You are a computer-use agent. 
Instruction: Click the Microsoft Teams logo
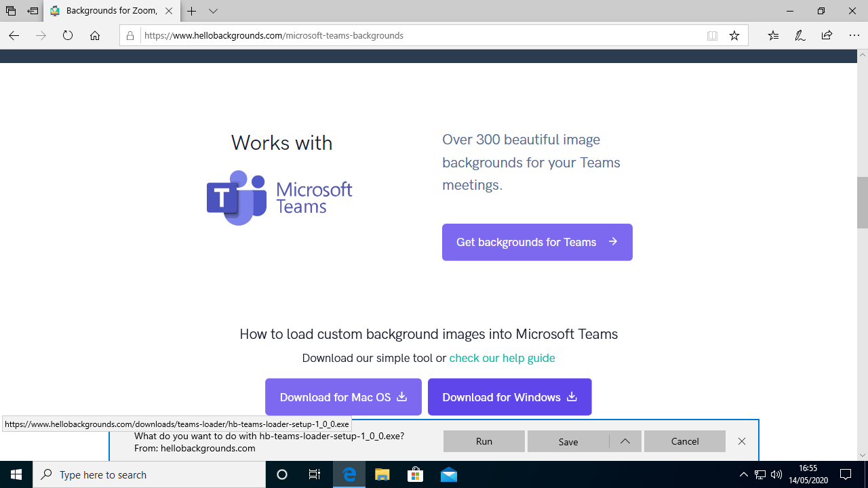click(279, 197)
